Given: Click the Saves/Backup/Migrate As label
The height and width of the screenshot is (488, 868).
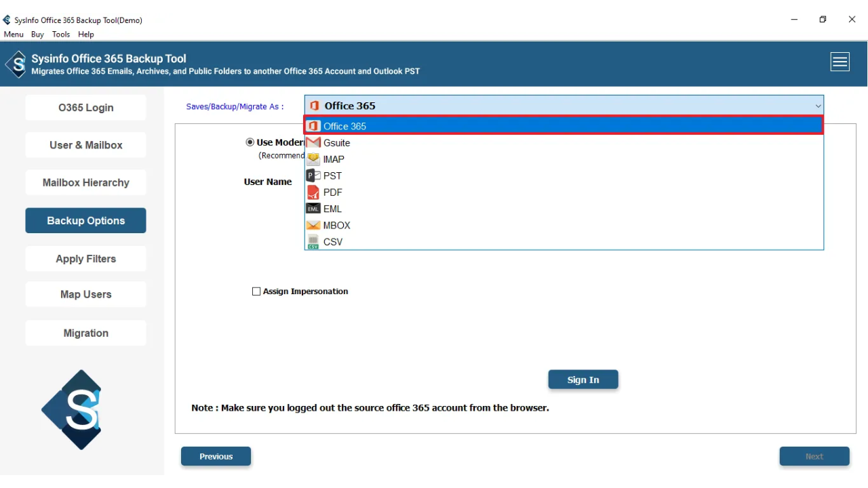Looking at the screenshot, I should tap(235, 106).
